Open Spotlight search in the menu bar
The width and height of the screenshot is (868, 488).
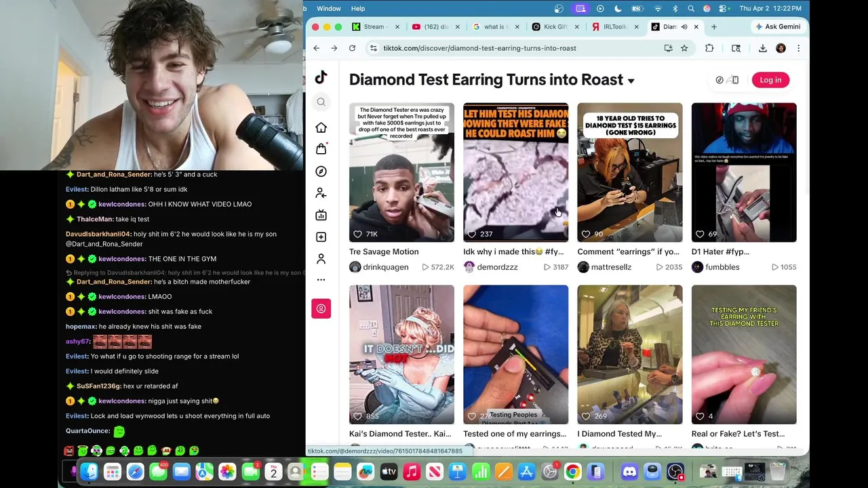point(691,8)
